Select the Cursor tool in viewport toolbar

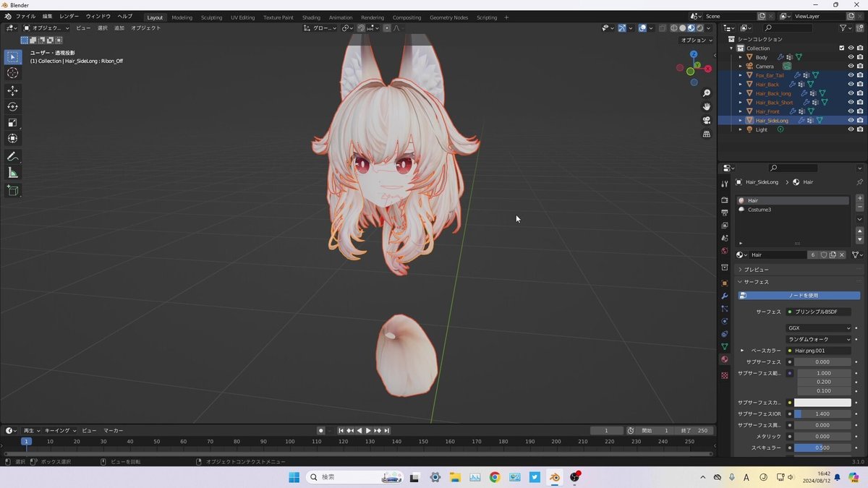tap(12, 73)
